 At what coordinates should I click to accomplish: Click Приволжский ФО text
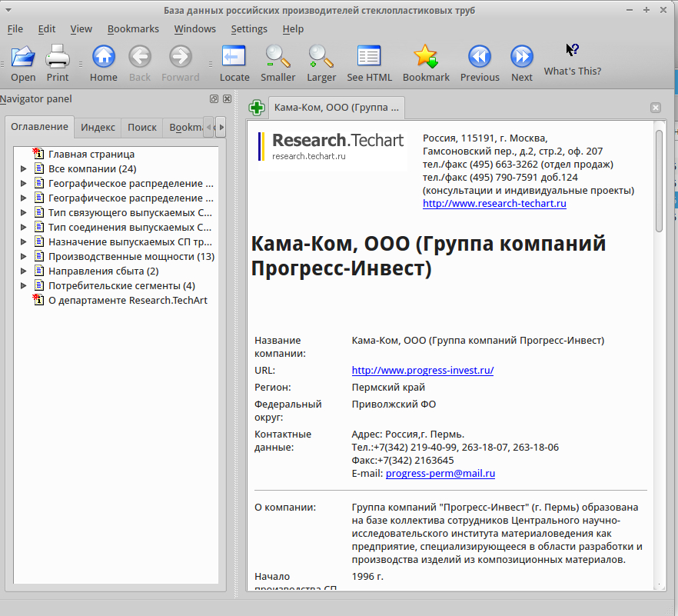[394, 404]
